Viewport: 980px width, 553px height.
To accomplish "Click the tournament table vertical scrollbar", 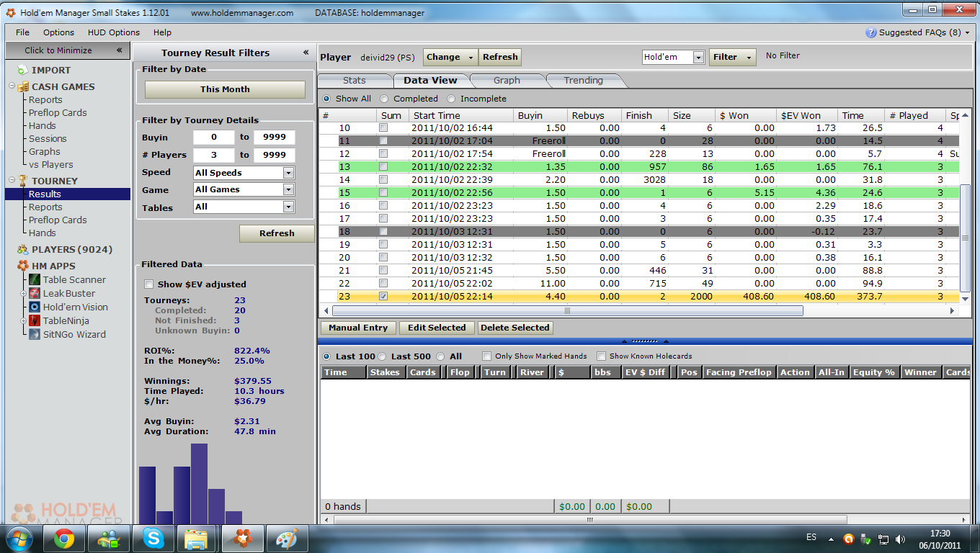I will [x=966, y=238].
